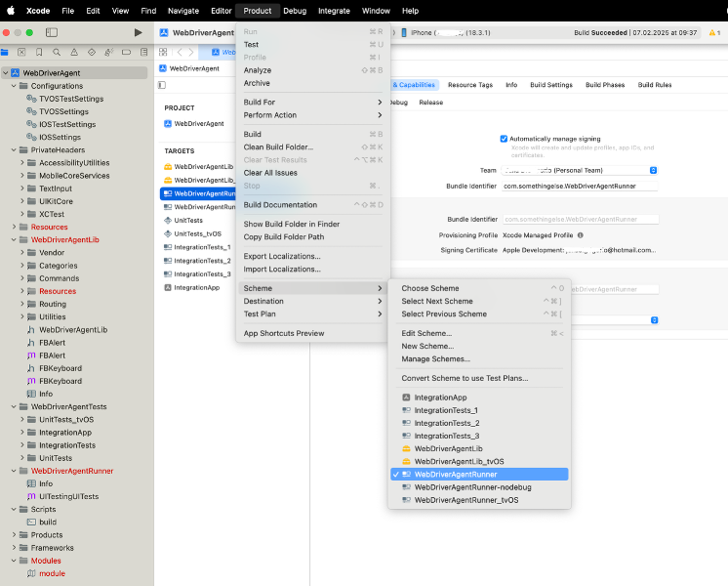The image size is (728, 586).
Task: Open the Find navigator magnifier icon
Action: point(57,52)
